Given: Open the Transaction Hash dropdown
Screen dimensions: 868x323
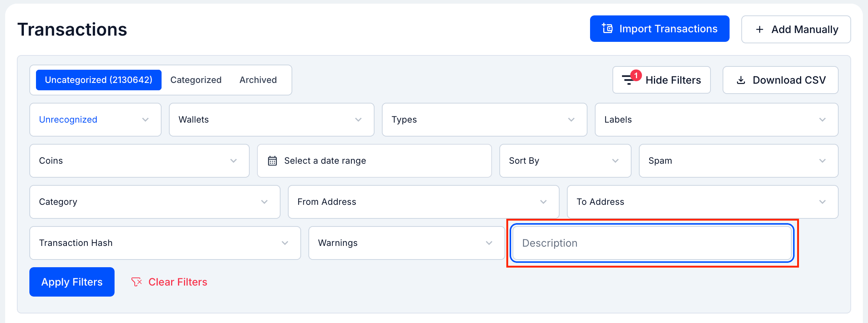Looking at the screenshot, I should coord(165,243).
